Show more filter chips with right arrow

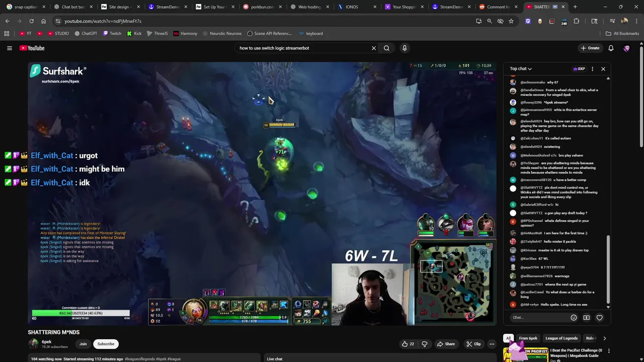pos(604,338)
